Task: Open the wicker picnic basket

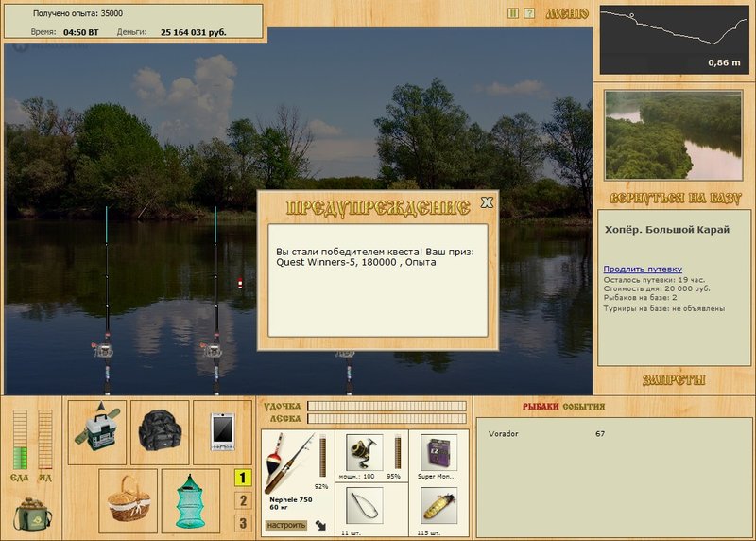Action: pos(128,501)
